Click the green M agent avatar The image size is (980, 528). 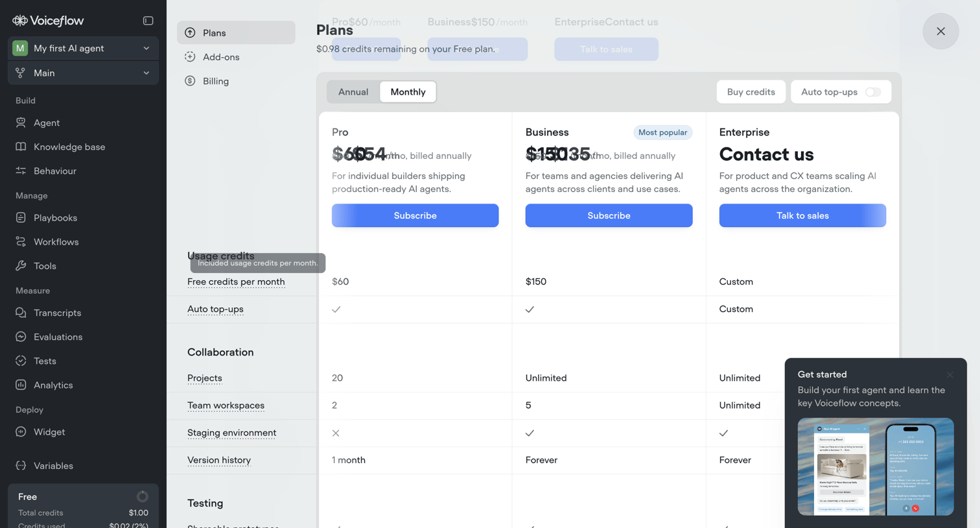(20, 48)
